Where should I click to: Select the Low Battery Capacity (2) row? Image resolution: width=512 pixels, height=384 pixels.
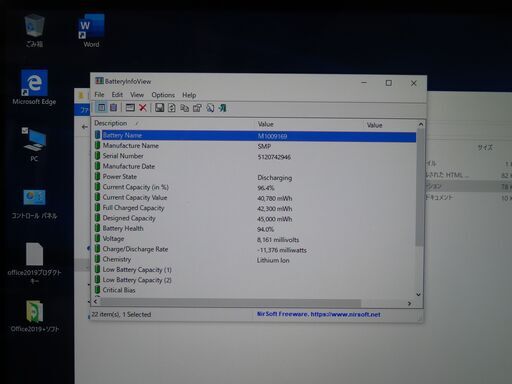(137, 280)
